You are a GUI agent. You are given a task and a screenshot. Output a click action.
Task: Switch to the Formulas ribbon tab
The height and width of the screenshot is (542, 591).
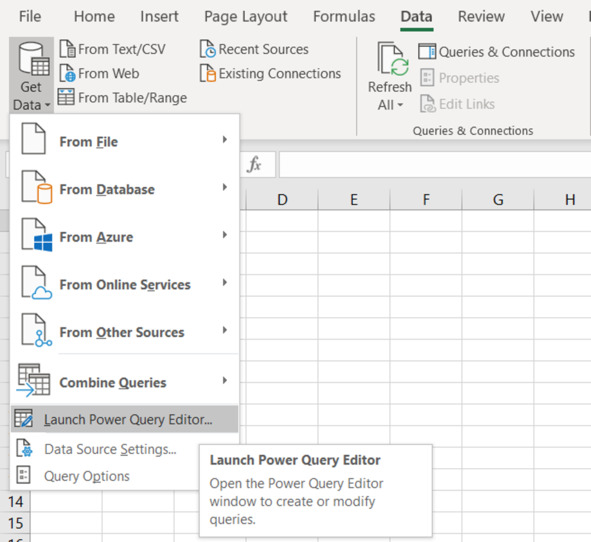pyautogui.click(x=344, y=17)
